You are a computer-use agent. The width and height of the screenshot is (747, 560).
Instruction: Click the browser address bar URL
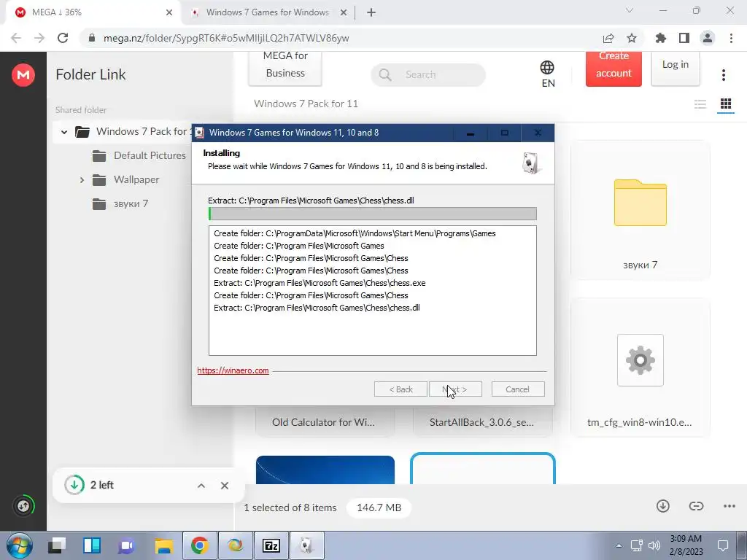pyautogui.click(x=226, y=38)
